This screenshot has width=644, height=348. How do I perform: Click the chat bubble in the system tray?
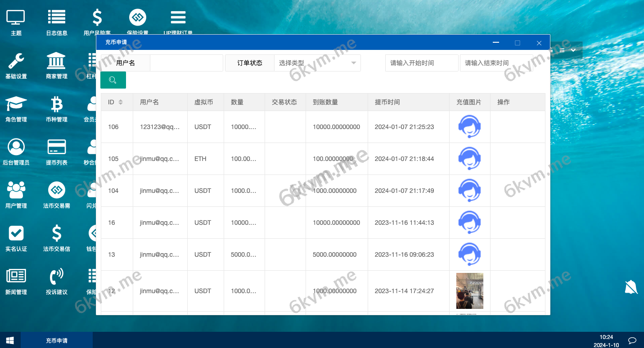(632, 340)
